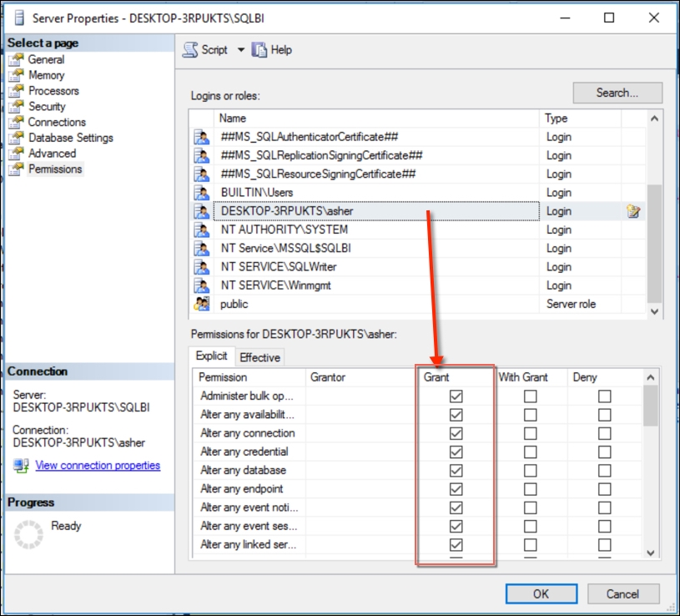Image resolution: width=680 pixels, height=616 pixels.
Task: Click the Script toolbar icon
Action: point(190,50)
